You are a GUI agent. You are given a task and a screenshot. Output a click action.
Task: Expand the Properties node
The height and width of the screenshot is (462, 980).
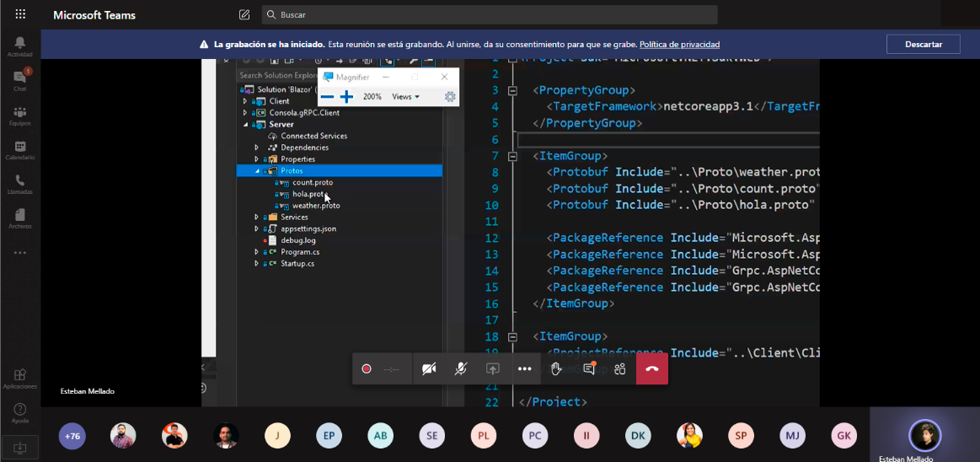coord(256,158)
